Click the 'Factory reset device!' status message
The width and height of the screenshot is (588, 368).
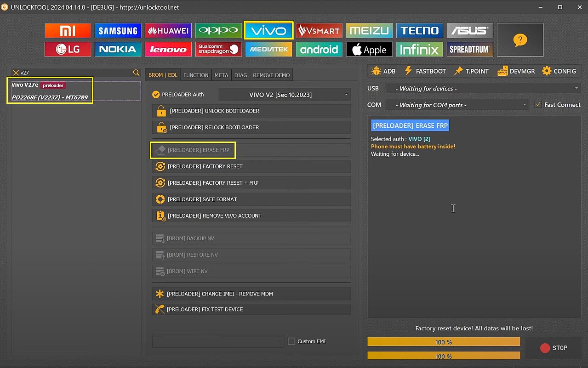(x=474, y=328)
